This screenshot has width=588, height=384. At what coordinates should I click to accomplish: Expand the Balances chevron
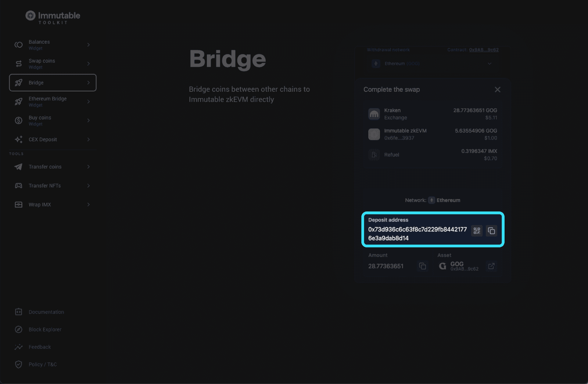coord(89,45)
